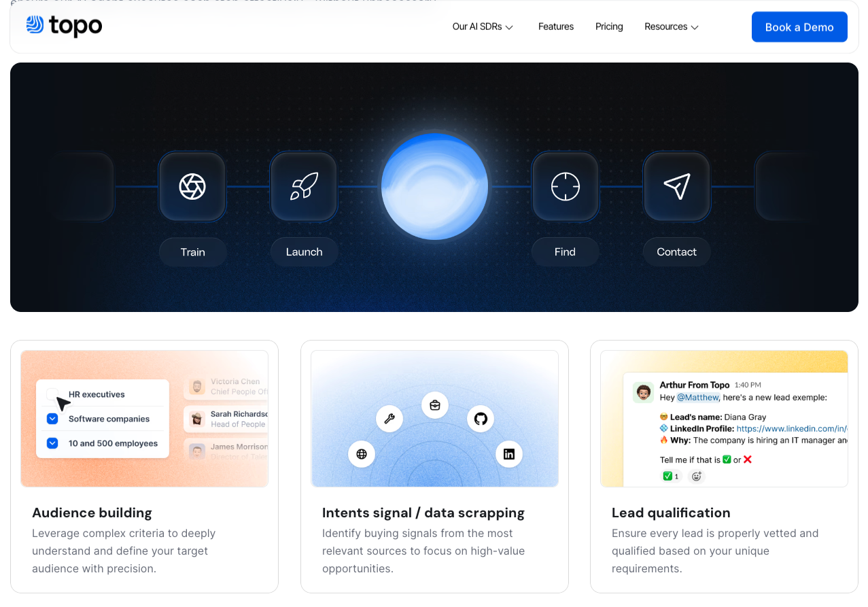Click the Lead qualification heading
868x607 pixels.
pyautogui.click(x=671, y=513)
